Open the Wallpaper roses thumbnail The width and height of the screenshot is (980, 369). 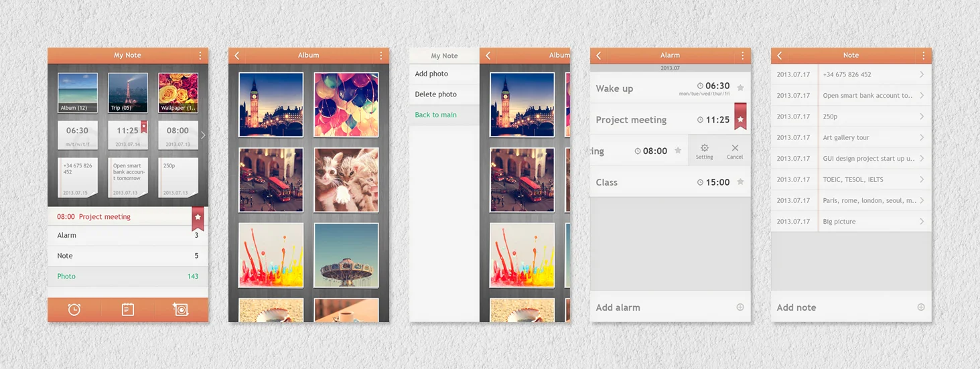click(x=178, y=93)
